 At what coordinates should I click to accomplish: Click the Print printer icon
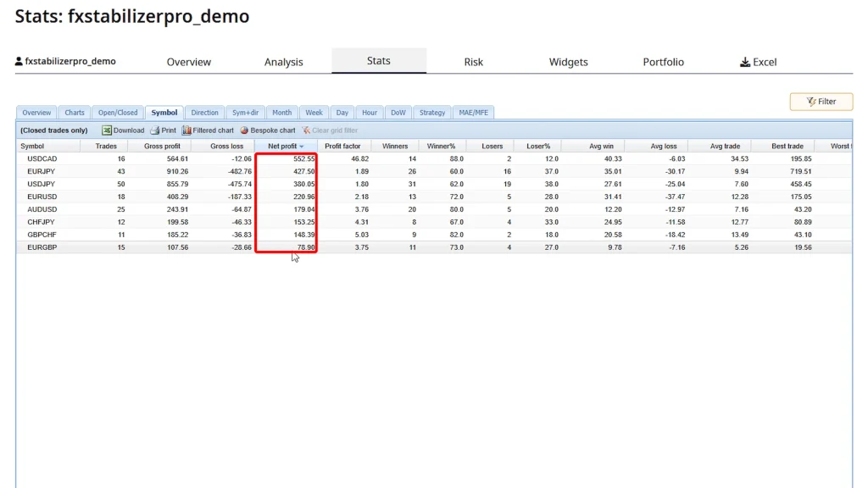(155, 130)
